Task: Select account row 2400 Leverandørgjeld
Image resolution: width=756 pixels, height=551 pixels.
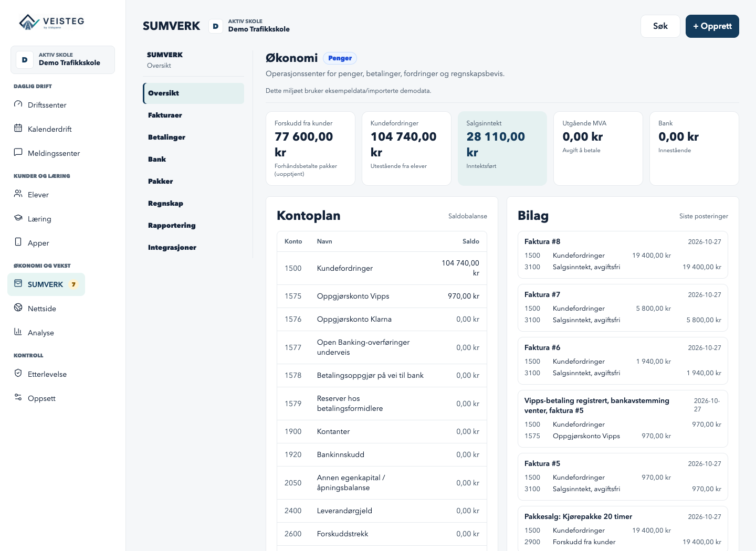Action: [382, 511]
